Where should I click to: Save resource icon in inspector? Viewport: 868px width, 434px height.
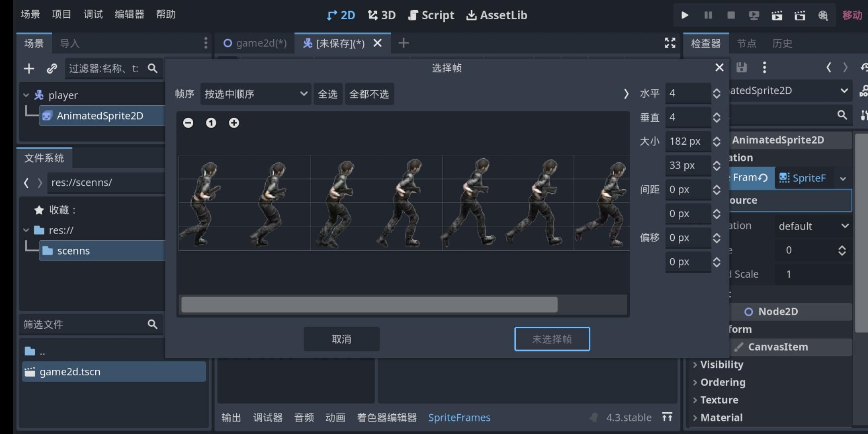[x=741, y=68]
